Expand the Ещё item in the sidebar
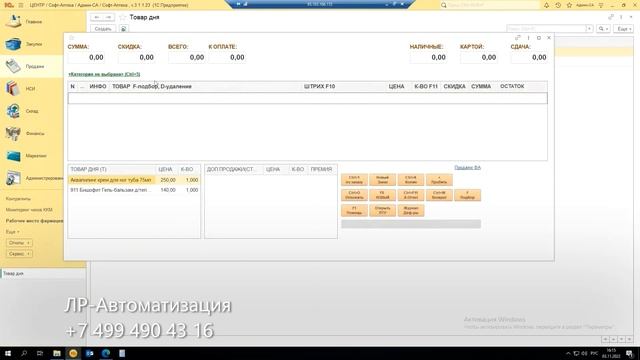Image resolution: width=640 pixels, height=360 pixels. click(12, 232)
